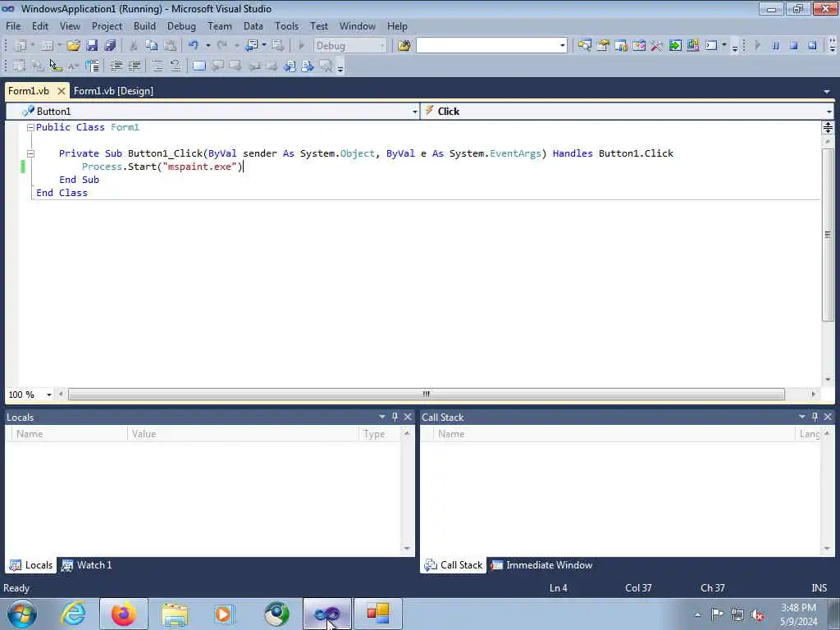Click the Navigate Backward icon
840x630 pixels.
(x=251, y=46)
